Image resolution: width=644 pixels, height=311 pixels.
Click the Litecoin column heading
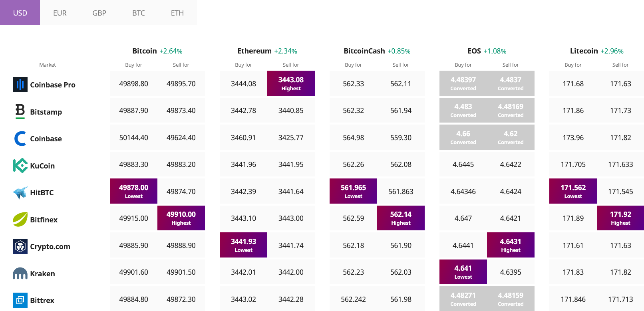(584, 51)
